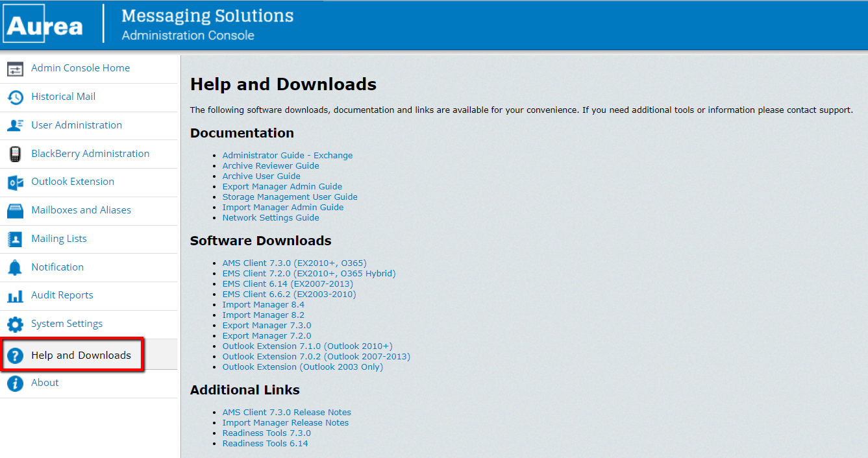Viewport: 868px width, 458px height.
Task: Click the System Settings gear icon
Action: coord(15,324)
